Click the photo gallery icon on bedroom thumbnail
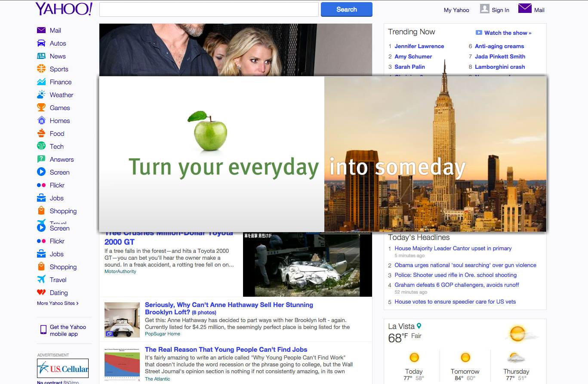The height and width of the screenshot is (384, 588). pyautogui.click(x=109, y=334)
